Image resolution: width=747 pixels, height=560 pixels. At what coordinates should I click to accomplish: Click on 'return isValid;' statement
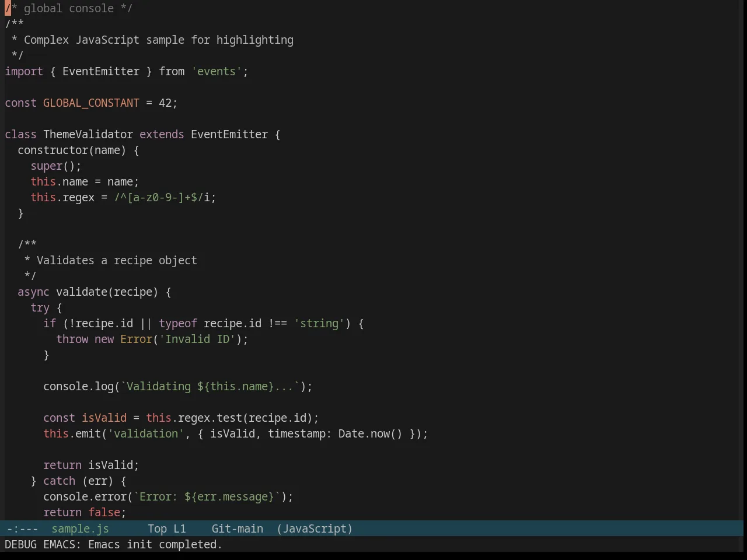91,465
